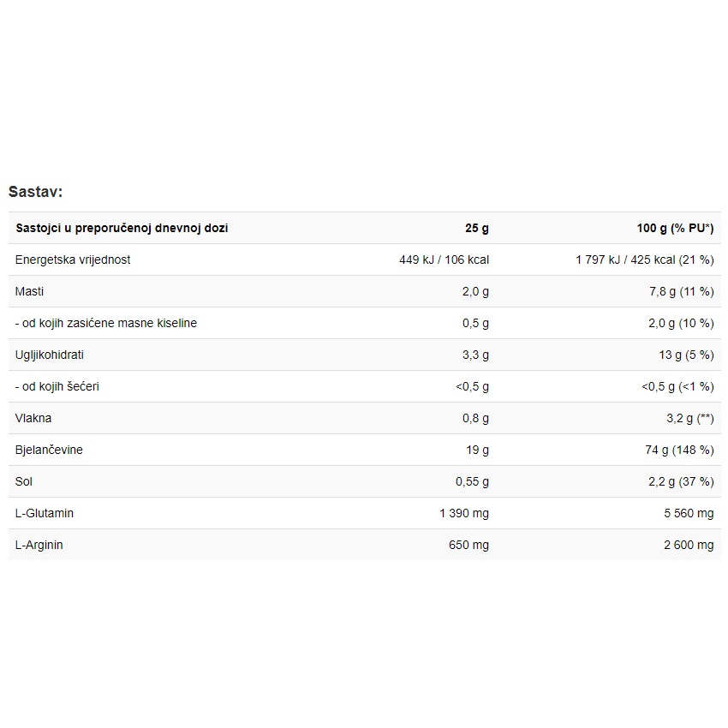Select the Vlakna row label
This screenshot has width=728, height=728.
tap(33, 418)
